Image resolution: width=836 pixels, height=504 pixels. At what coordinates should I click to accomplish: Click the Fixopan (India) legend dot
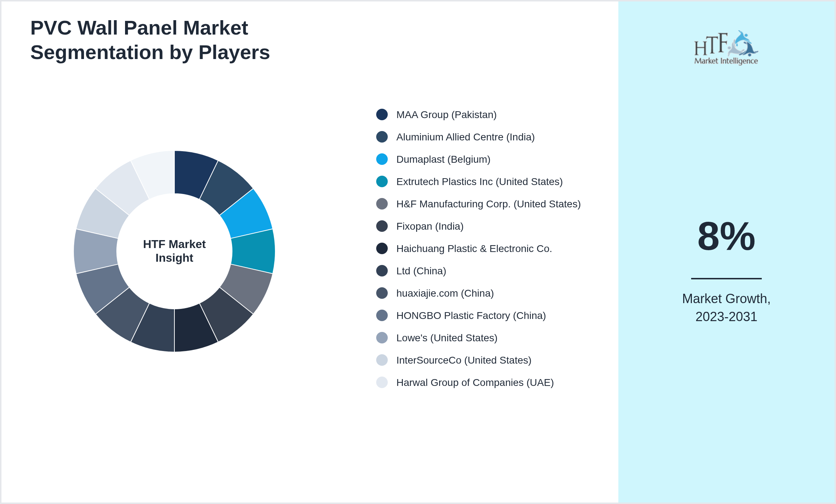tap(382, 226)
